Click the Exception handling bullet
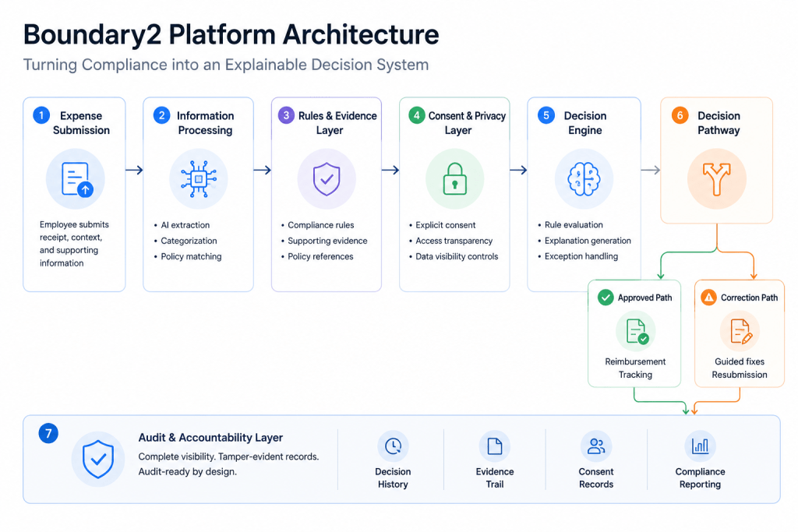Viewport: 798px width, 532px height. click(x=578, y=256)
